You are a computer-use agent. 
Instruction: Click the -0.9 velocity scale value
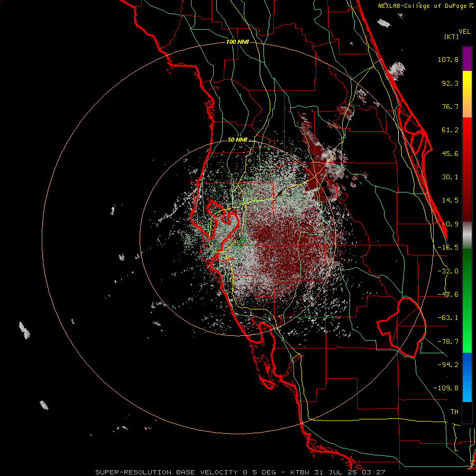(x=450, y=224)
